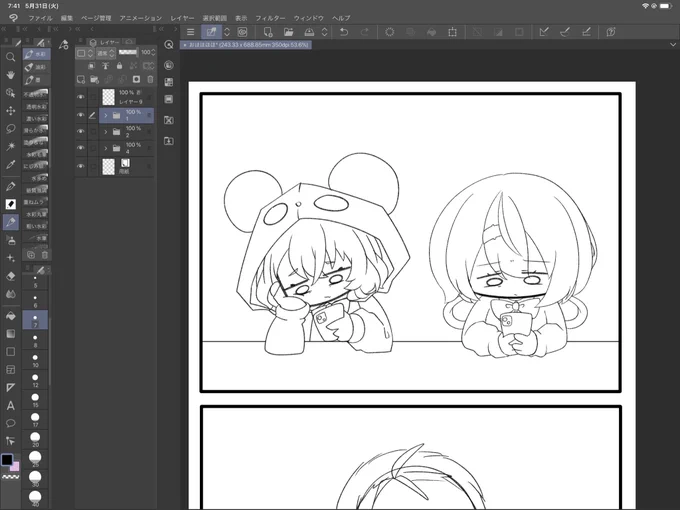Screen dimensions: 680x510
Task: Select the highlighted Brush tool
Action: (10, 222)
